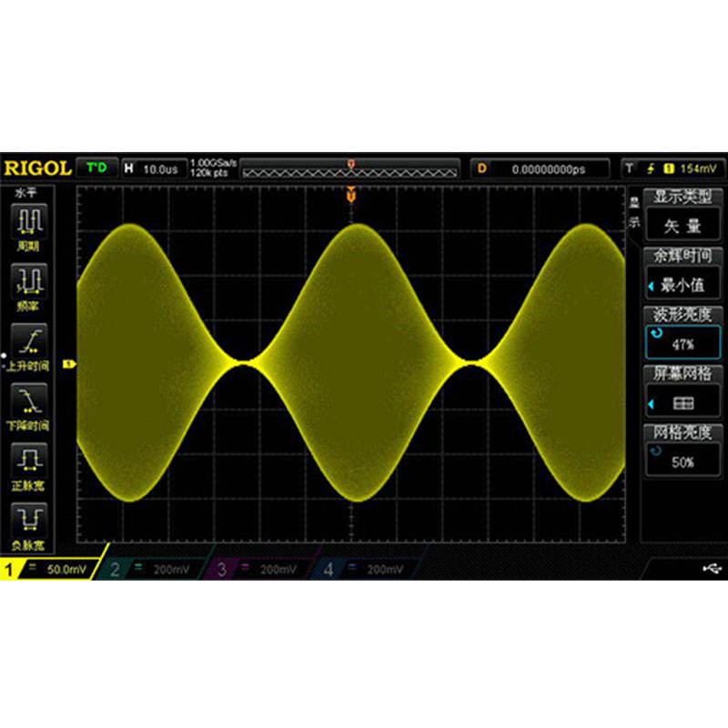Click the H 10.0us horizontal timebase field
This screenshot has width=728, height=728.
click(x=154, y=168)
